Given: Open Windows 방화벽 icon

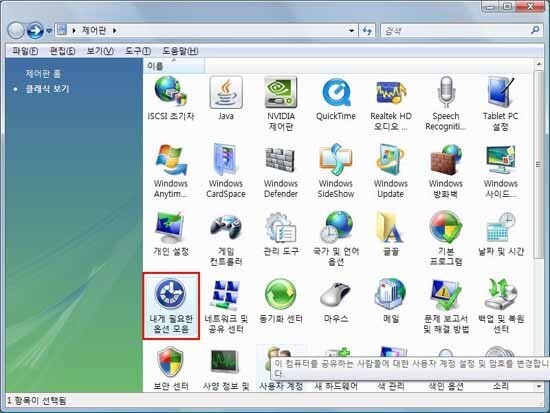Looking at the screenshot, I should (x=445, y=171).
